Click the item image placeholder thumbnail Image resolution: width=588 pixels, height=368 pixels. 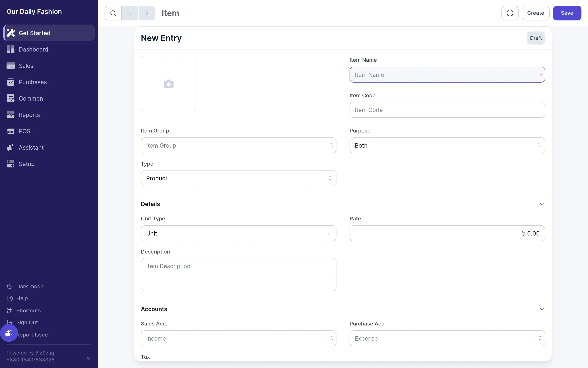[168, 83]
